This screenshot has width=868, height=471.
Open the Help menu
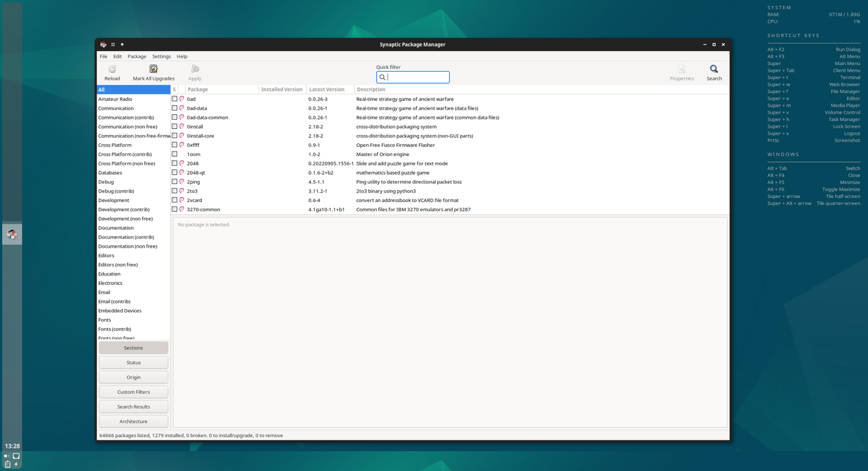[182, 57]
